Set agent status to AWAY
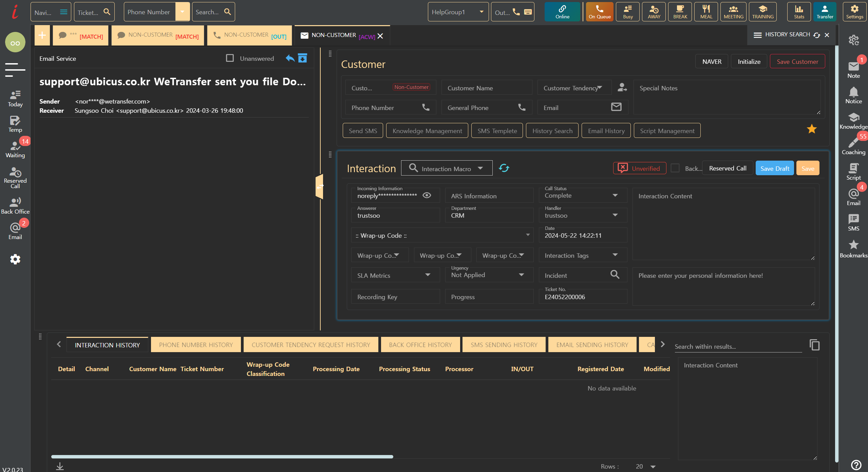The height and width of the screenshot is (472, 868). click(x=654, y=12)
